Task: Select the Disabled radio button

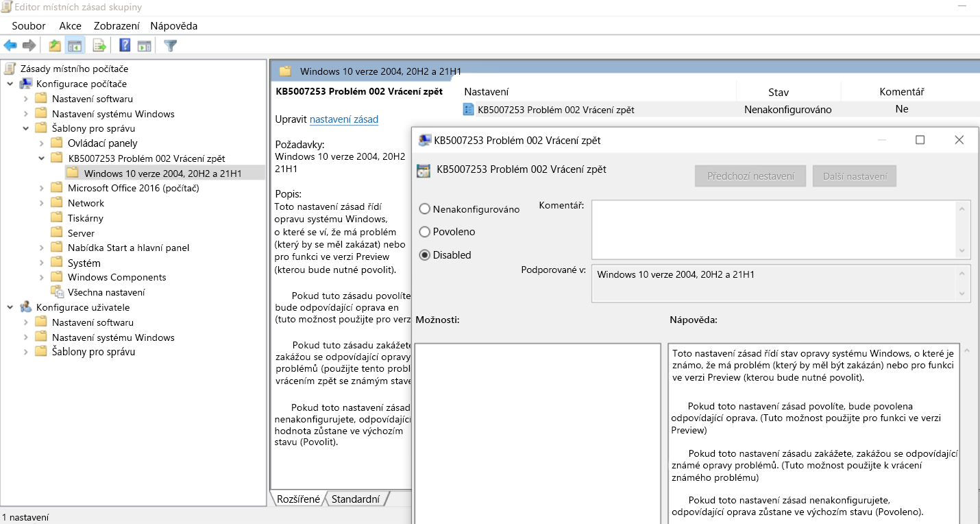Action: [x=424, y=254]
